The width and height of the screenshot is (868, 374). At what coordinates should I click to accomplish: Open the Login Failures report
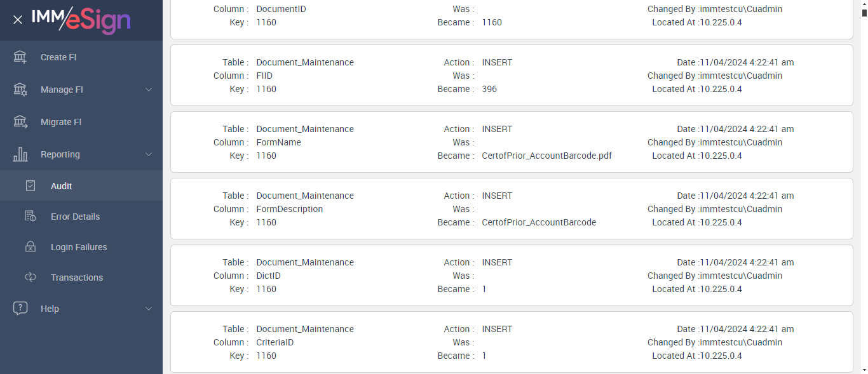coord(79,247)
